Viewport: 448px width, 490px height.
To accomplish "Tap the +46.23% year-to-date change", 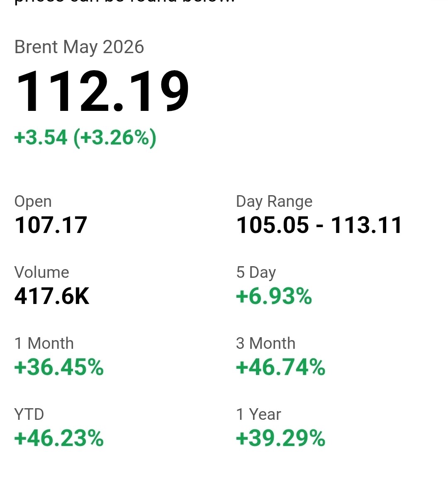I will pyautogui.click(x=59, y=439).
